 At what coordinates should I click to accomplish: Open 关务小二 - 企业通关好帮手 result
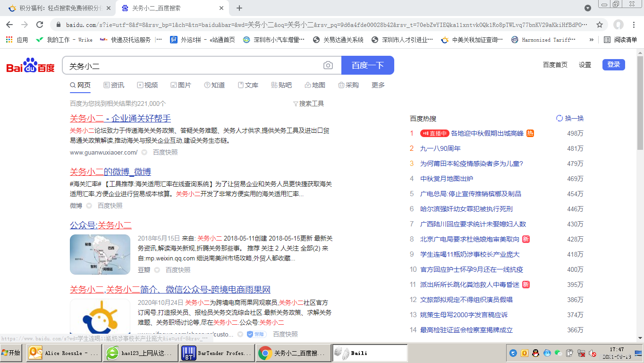pyautogui.click(x=120, y=118)
